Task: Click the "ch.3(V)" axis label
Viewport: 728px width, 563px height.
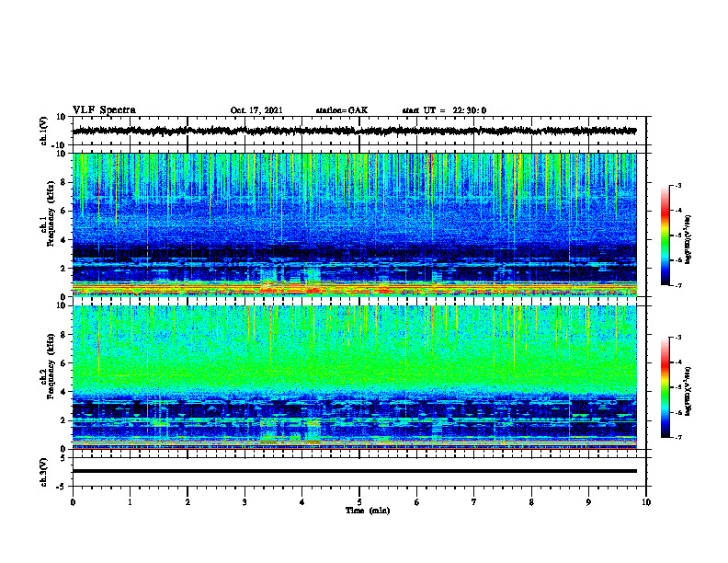Action: 43,472
